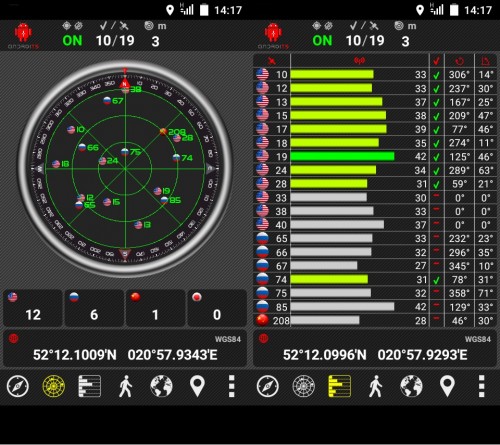This screenshot has height=445, width=500.
Task: Open world globe icon in left toolbar
Action: [161, 386]
